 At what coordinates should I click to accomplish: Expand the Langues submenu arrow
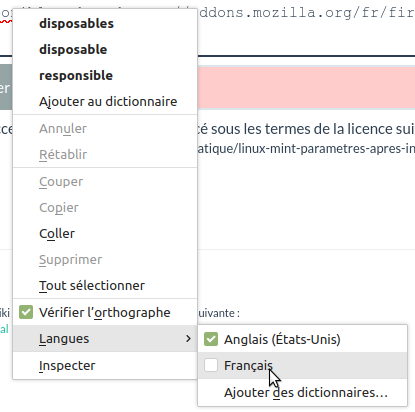coord(188,339)
